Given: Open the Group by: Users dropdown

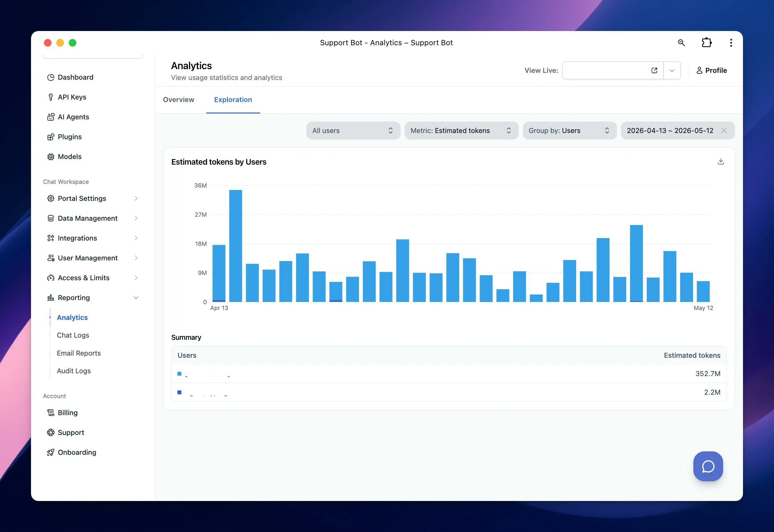Looking at the screenshot, I should (569, 131).
